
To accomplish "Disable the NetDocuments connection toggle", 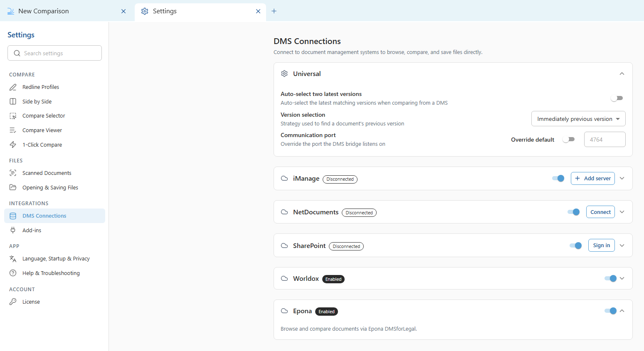I will point(574,212).
